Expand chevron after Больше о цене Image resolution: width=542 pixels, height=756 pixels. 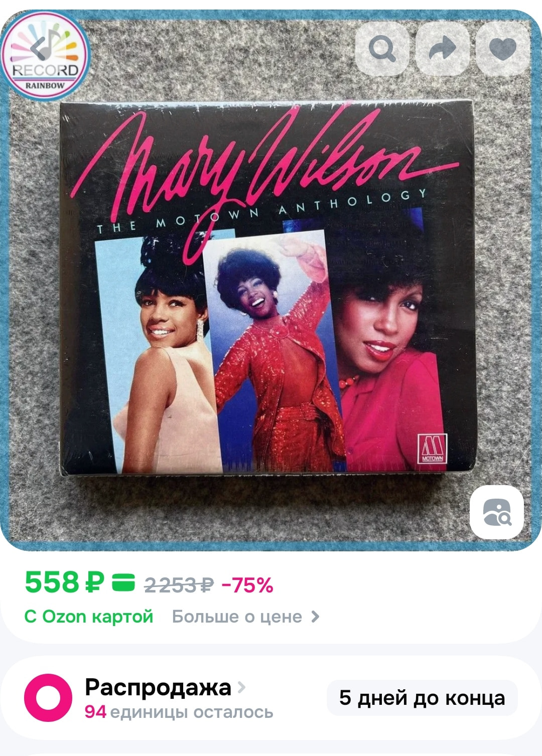coord(315,617)
